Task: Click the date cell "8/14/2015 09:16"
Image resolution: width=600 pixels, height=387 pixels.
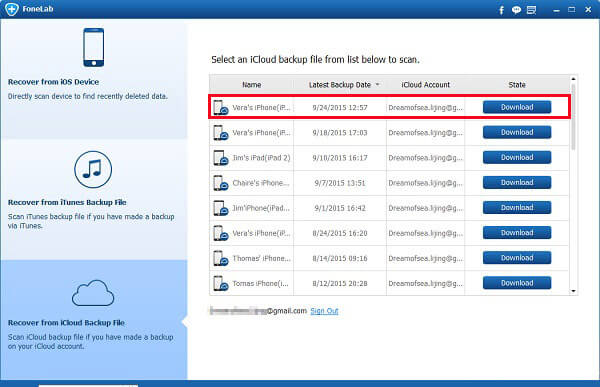Action: (340, 258)
